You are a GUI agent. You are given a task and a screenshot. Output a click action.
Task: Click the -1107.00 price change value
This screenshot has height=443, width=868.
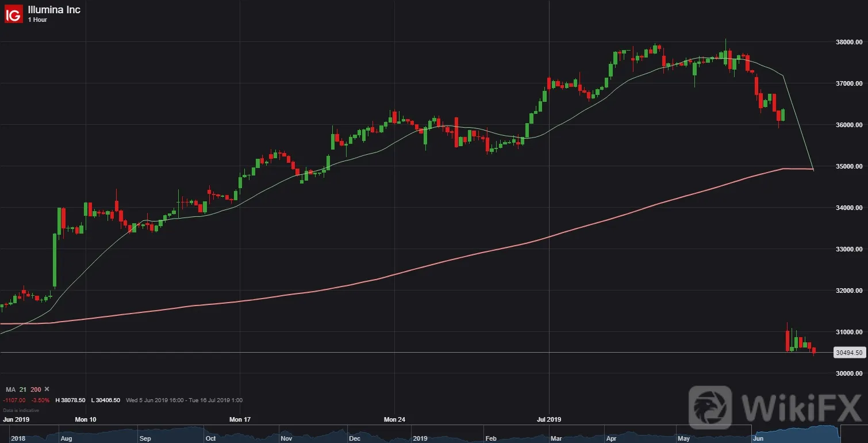(13, 400)
